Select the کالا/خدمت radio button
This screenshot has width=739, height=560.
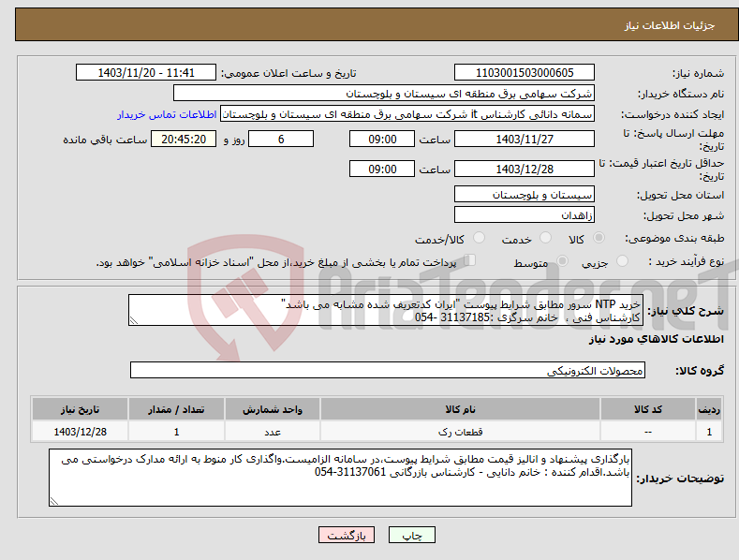pos(479,238)
